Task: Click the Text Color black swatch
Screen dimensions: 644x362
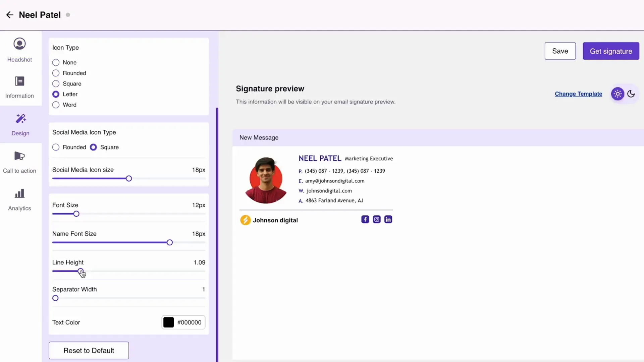Action: pyautogui.click(x=168, y=322)
